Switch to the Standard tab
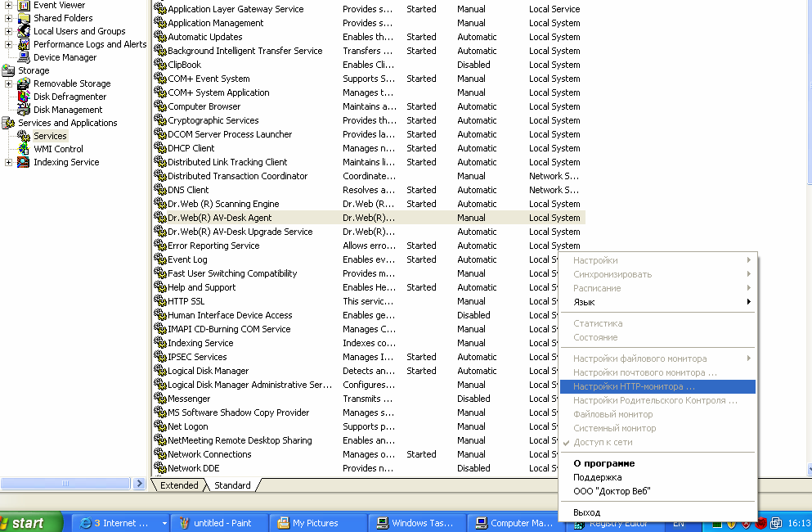 [x=232, y=485]
